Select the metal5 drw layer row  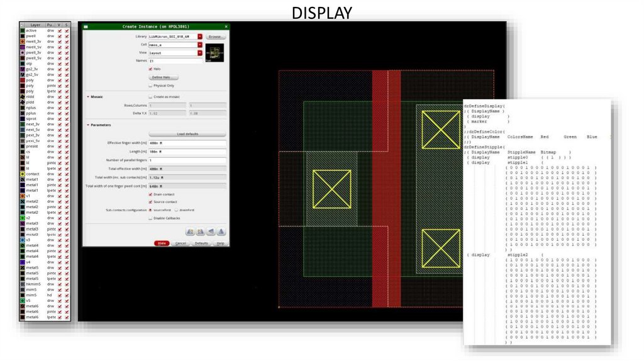tap(45, 267)
